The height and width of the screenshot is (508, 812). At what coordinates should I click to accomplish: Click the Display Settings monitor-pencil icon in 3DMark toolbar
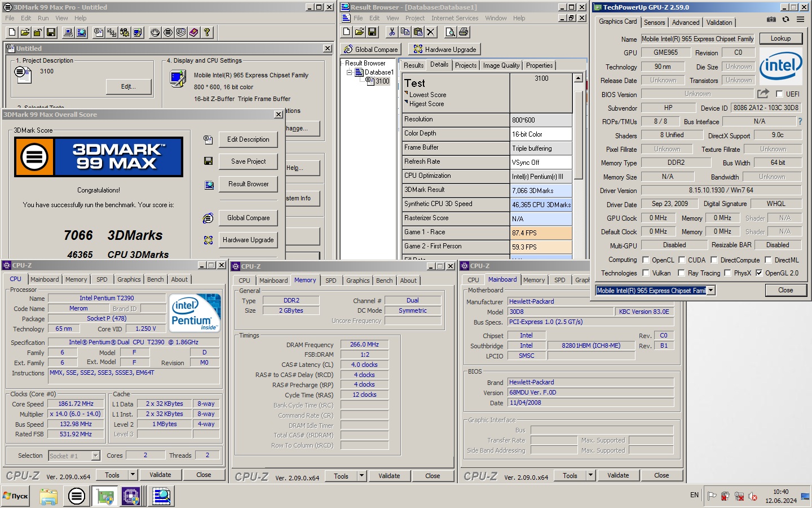138,33
